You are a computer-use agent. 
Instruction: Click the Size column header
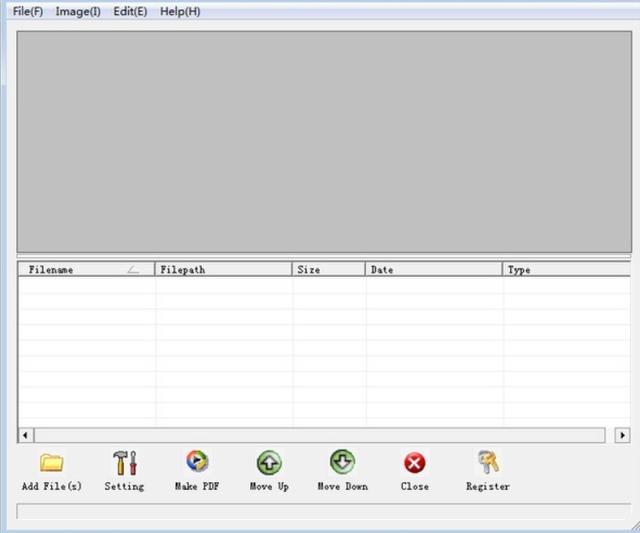click(x=328, y=269)
